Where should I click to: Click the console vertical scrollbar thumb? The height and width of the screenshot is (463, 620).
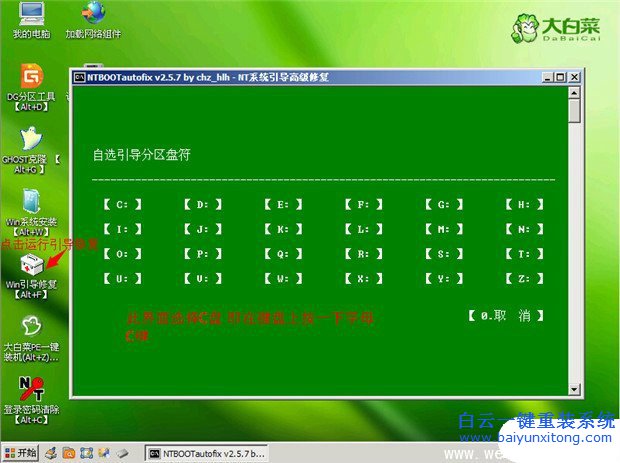click(x=574, y=111)
